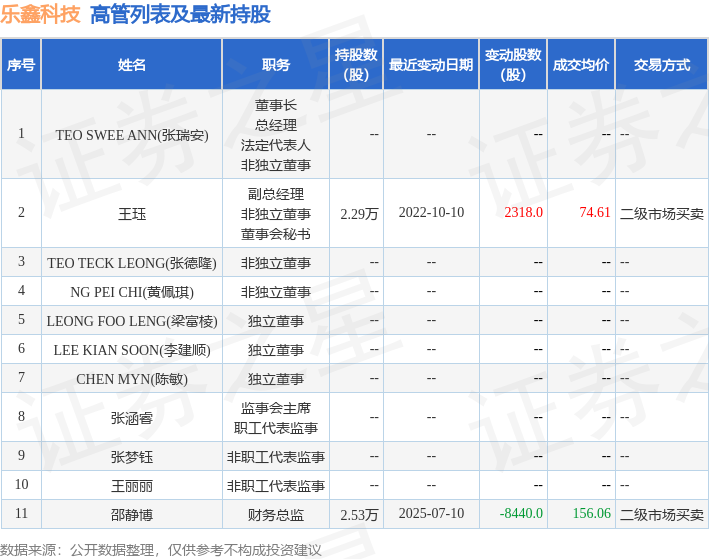Click the name NG PEI CHI(黄佩琪)
709x559 pixels.
coord(132,292)
